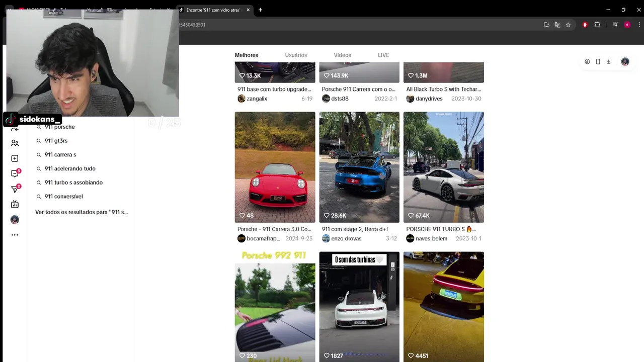The height and width of the screenshot is (362, 644).
Task: Open the video thumbnail with 13.3K likes
Action: point(275,72)
